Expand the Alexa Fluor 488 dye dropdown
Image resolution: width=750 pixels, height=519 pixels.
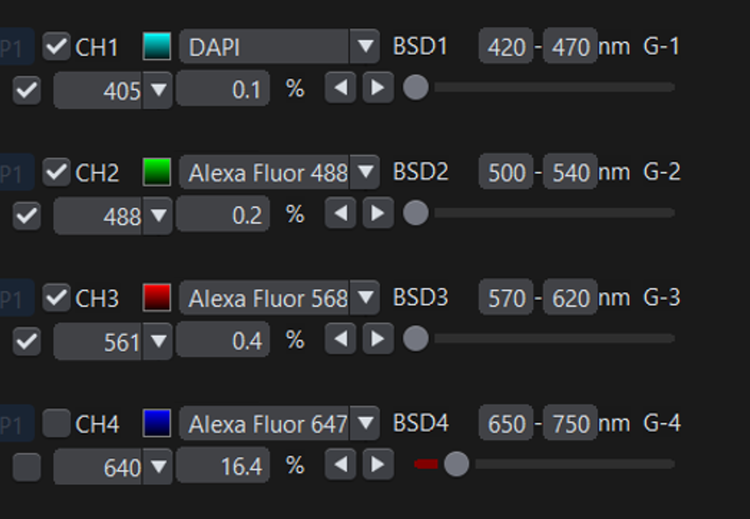click(365, 172)
